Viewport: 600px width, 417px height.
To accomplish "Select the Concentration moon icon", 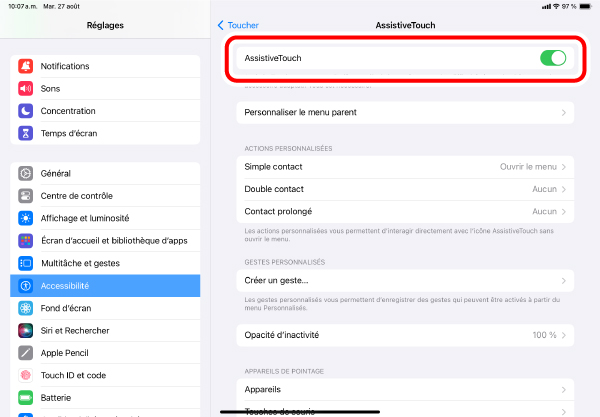I will click(x=26, y=111).
